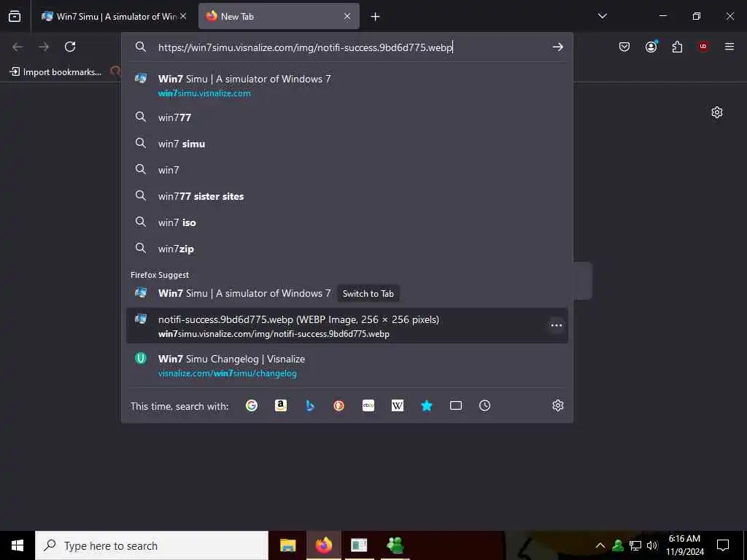Open new tab personalize gear
Image resolution: width=747 pixels, height=560 pixels.
pyautogui.click(x=716, y=112)
